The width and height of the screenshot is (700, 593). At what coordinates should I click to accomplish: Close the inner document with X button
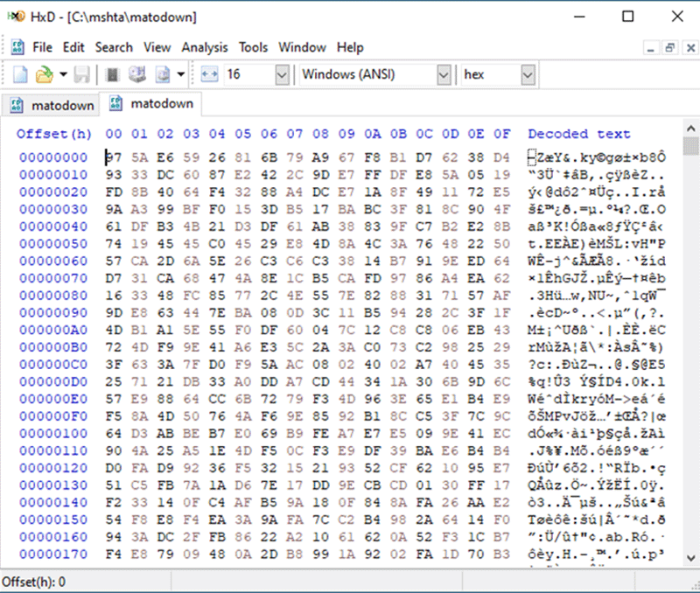pyautogui.click(x=690, y=48)
